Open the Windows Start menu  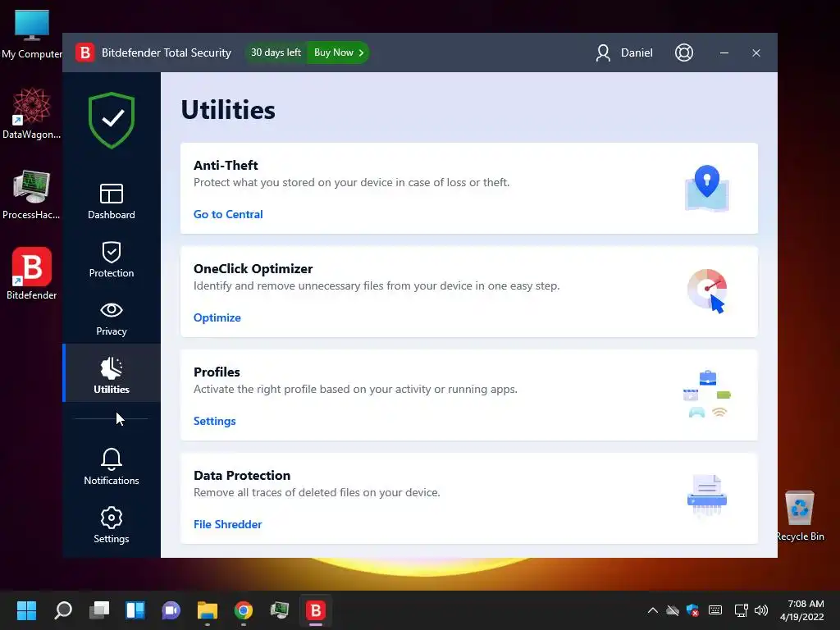point(26,610)
